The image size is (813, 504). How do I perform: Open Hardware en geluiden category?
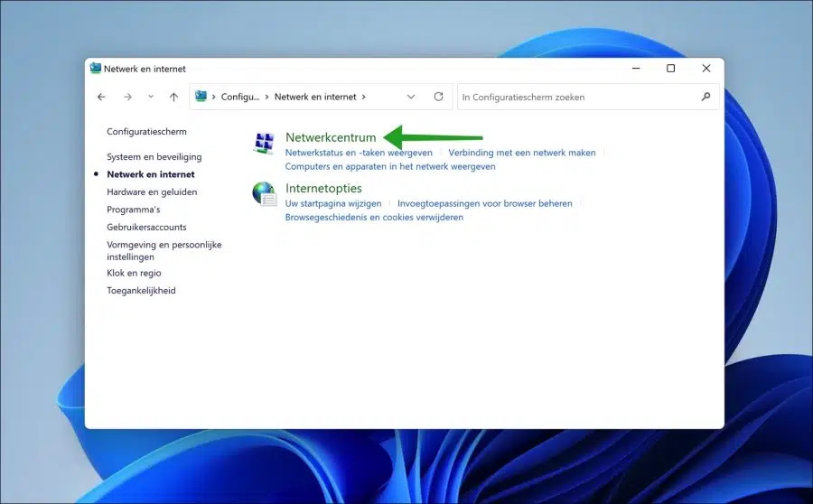152,191
